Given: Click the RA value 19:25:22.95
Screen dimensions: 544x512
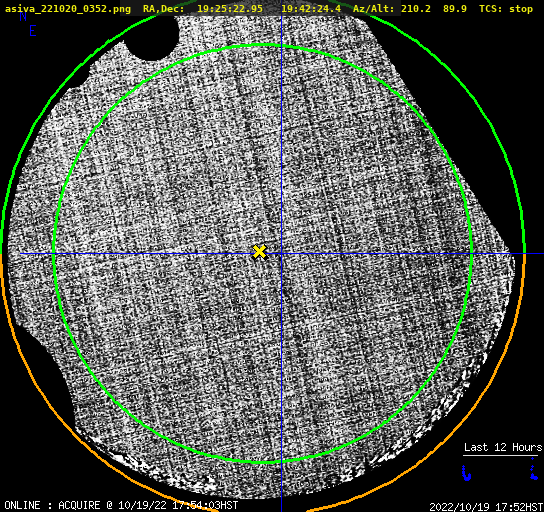Looking at the screenshot, I should pyautogui.click(x=230, y=9).
